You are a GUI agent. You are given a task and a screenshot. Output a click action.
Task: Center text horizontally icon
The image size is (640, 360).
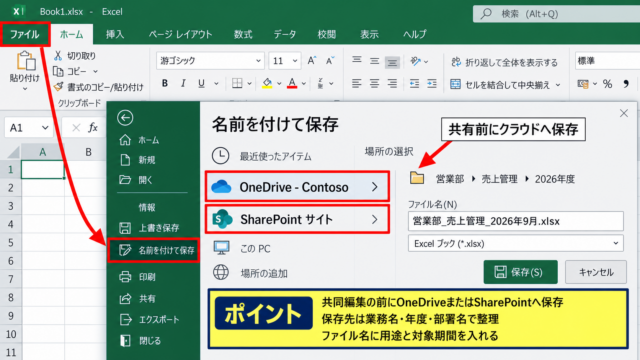374,84
